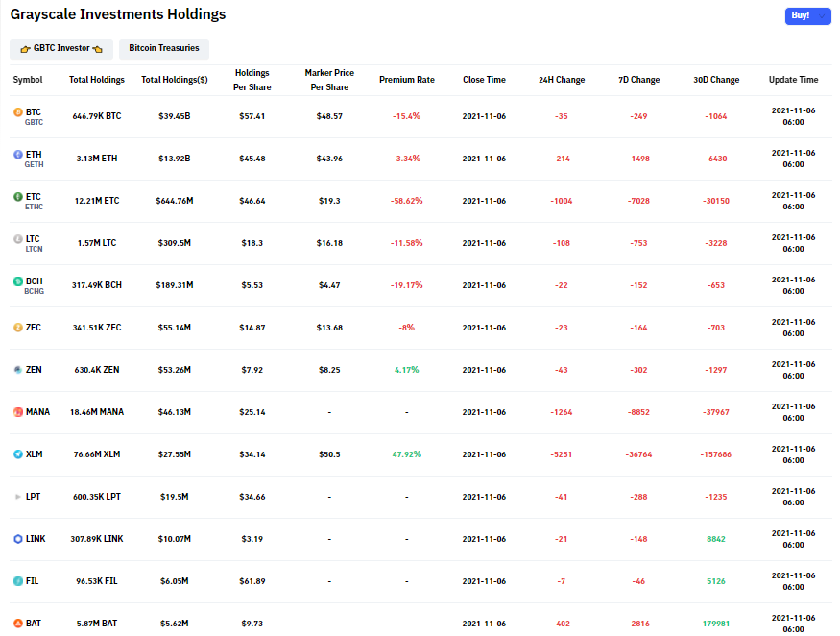Click the -36764 7D change for XLM
Screen dimensions: 840x636
pos(638,454)
